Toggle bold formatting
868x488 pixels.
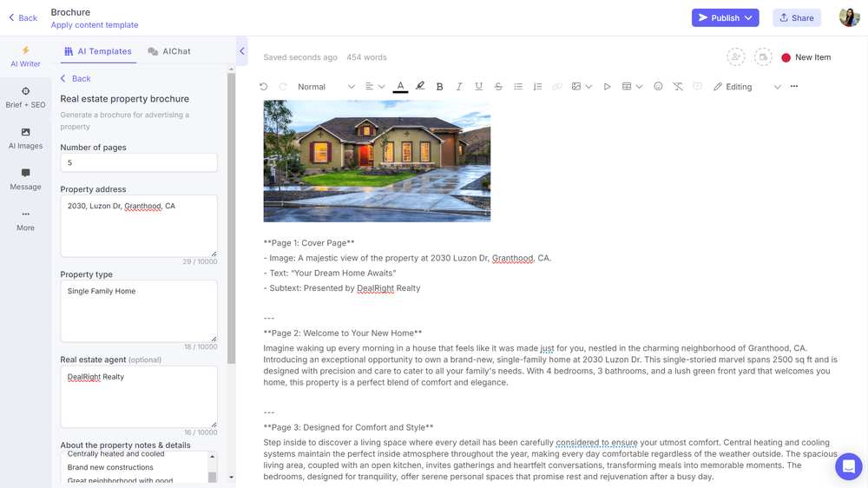pyautogui.click(x=439, y=87)
